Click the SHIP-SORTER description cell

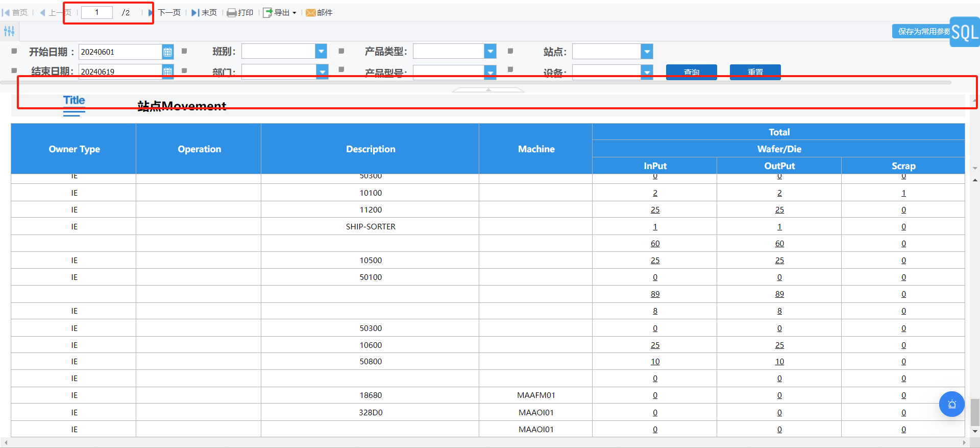(371, 227)
